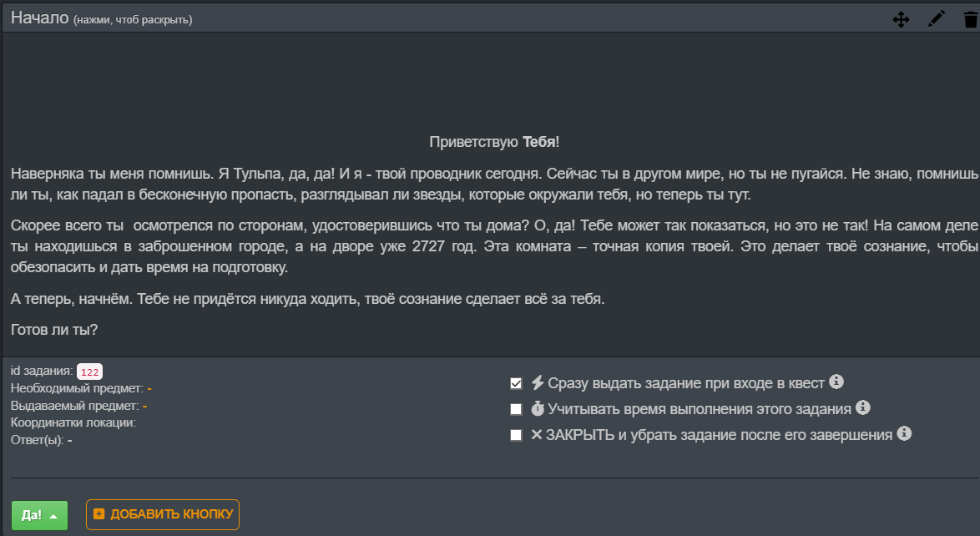This screenshot has height=536, width=980.
Task: Click info icon beside 'Учитывать время выполнения'
Action: click(x=863, y=408)
